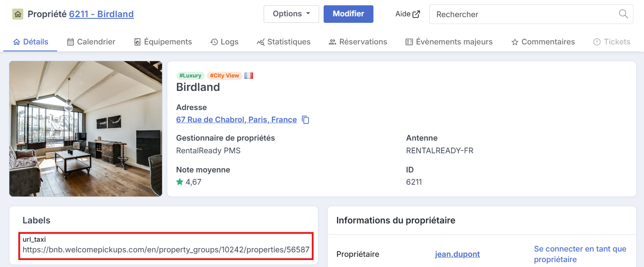Copy the address with the clipboard icon
Screen dimensions: 644x267
[x=306, y=120]
